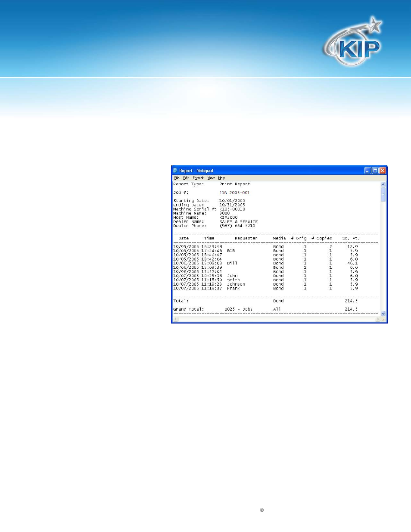Click the '# Orig' column header
Screen dimensions: 411x532
299,238
